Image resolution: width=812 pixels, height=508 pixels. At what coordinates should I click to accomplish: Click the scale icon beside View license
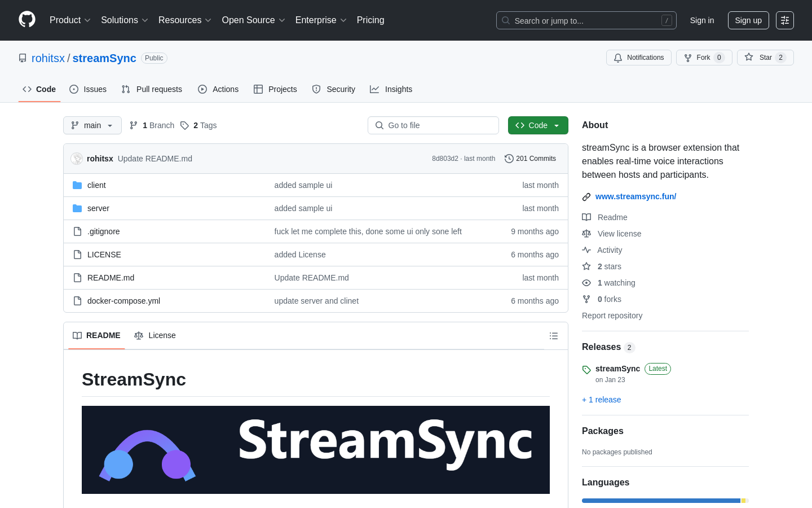click(586, 234)
